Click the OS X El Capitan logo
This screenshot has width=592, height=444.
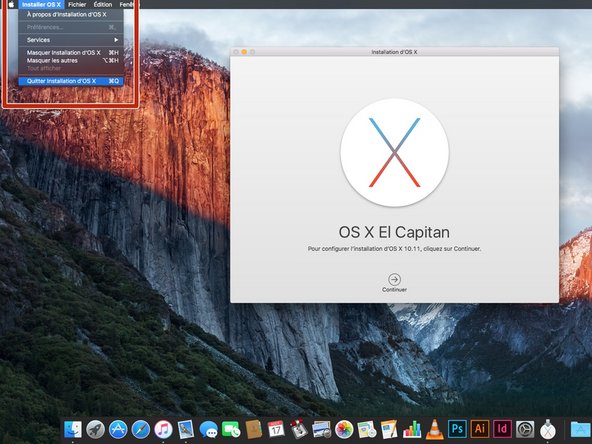pyautogui.click(x=395, y=153)
